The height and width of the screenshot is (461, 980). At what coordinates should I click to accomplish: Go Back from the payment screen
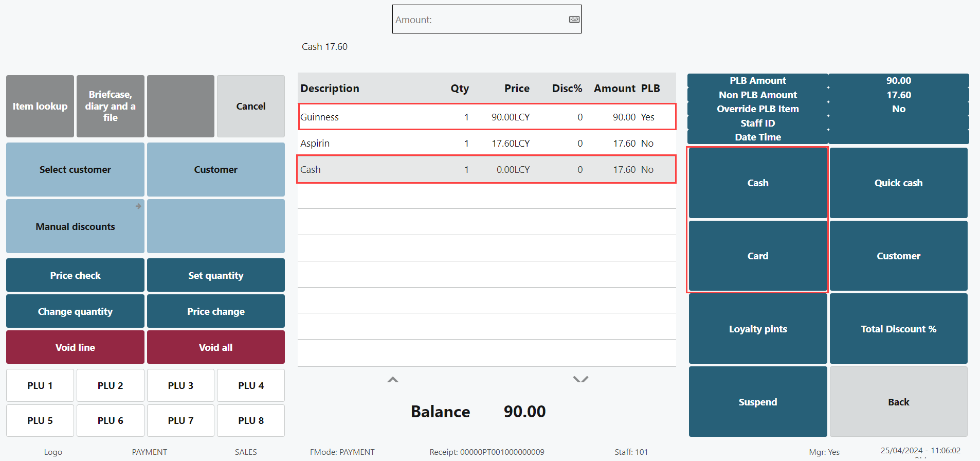pyautogui.click(x=898, y=402)
